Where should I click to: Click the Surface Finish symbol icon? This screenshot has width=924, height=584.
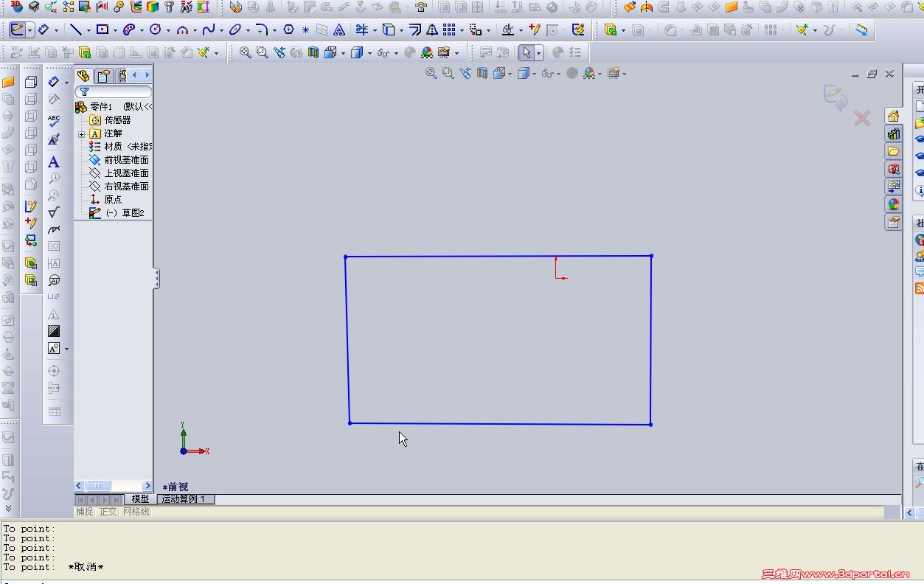pyautogui.click(x=54, y=212)
